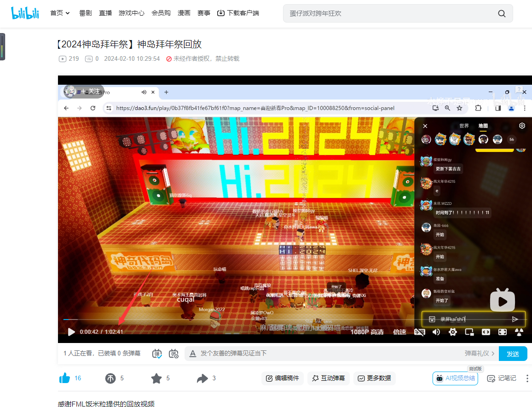
Task: Click the 未经作者授权，禁止转载 notice
Action: pyautogui.click(x=202, y=59)
